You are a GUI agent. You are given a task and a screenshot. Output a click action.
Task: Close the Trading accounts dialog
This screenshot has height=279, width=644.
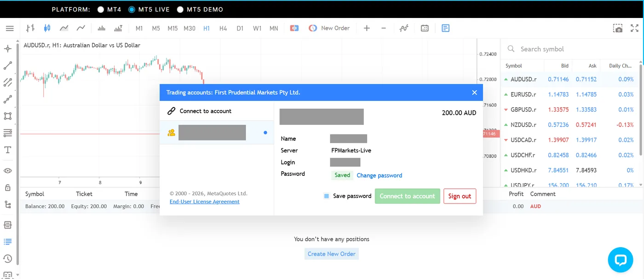pos(474,93)
